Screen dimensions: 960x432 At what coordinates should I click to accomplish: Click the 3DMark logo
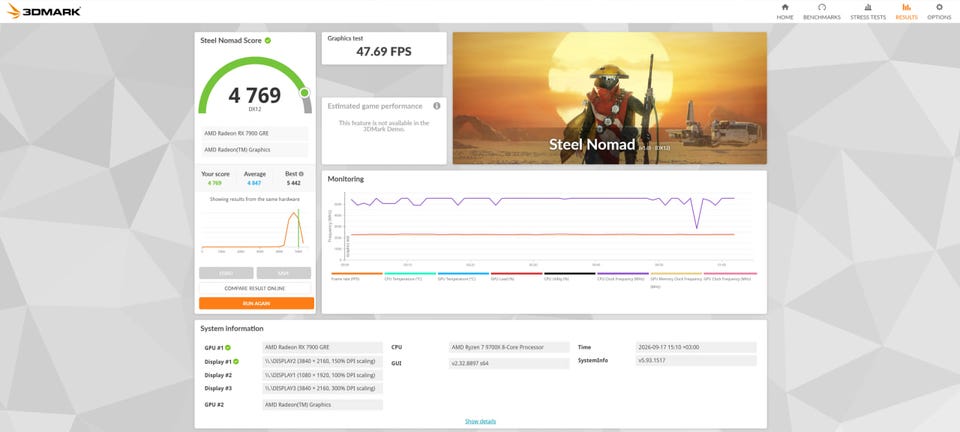tap(43, 11)
